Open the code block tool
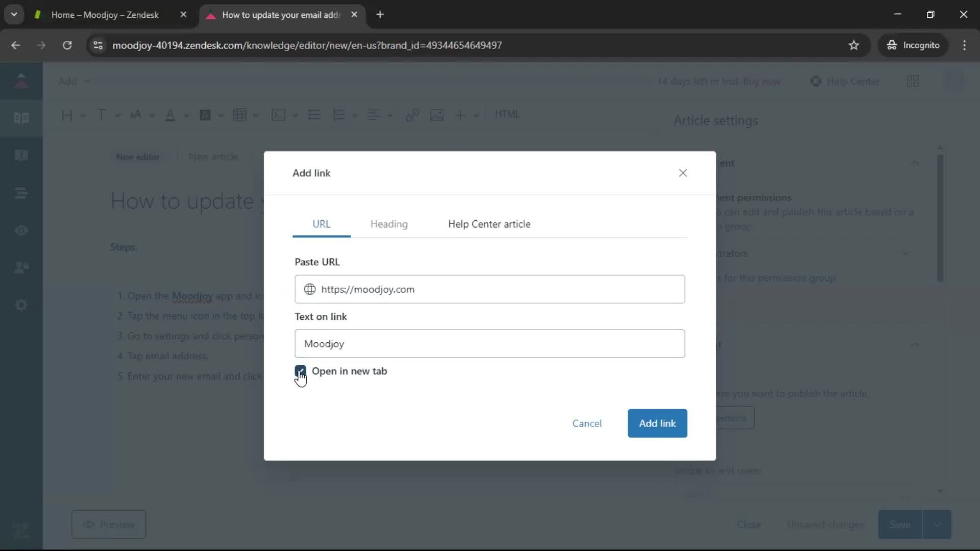Image resolution: width=980 pixels, height=551 pixels. pos(278,115)
